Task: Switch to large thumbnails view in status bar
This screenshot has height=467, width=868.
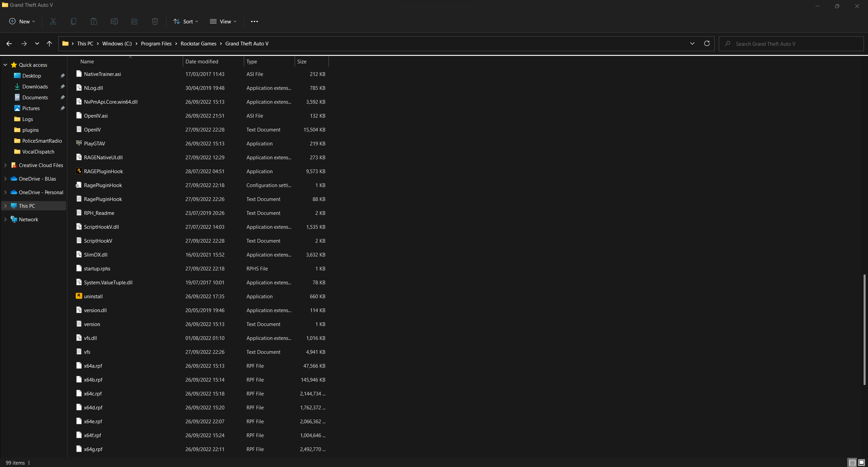Action: (x=861, y=463)
